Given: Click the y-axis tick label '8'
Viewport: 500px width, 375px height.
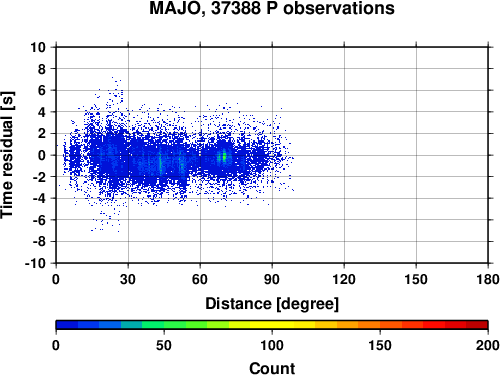Looking at the screenshot, I should pyautogui.click(x=42, y=69).
